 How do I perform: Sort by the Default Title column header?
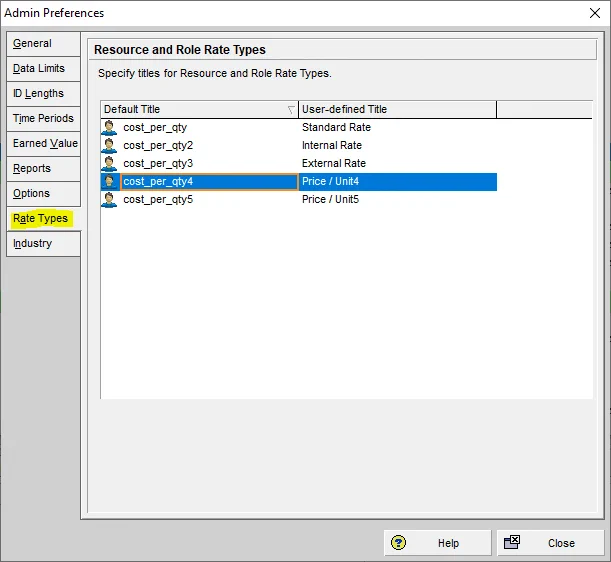199,110
